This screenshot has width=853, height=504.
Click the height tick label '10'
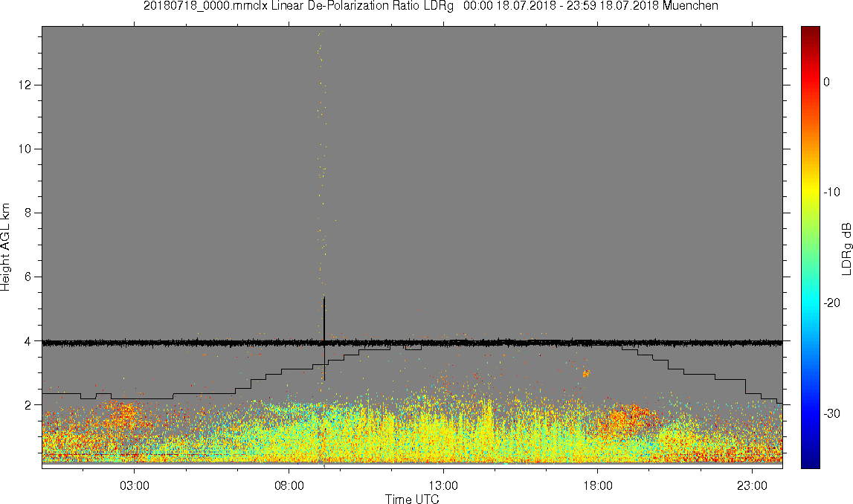25,149
